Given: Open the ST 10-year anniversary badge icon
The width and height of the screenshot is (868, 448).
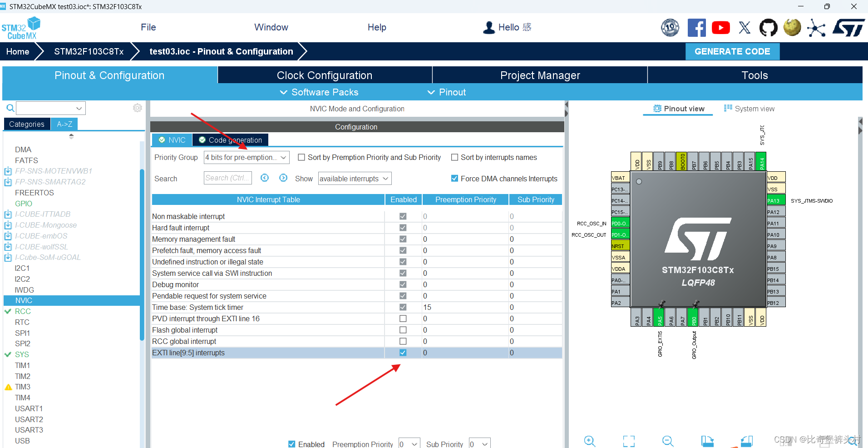Looking at the screenshot, I should tap(670, 28).
